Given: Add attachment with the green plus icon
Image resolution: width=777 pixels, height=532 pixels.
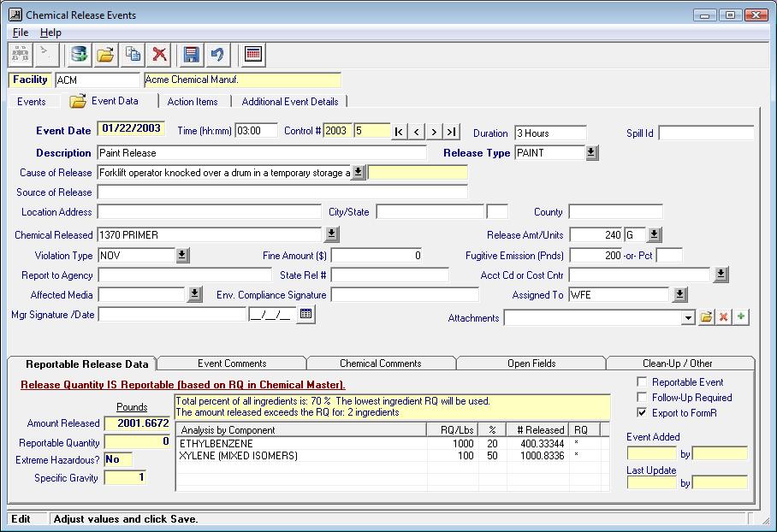Looking at the screenshot, I should (x=741, y=316).
